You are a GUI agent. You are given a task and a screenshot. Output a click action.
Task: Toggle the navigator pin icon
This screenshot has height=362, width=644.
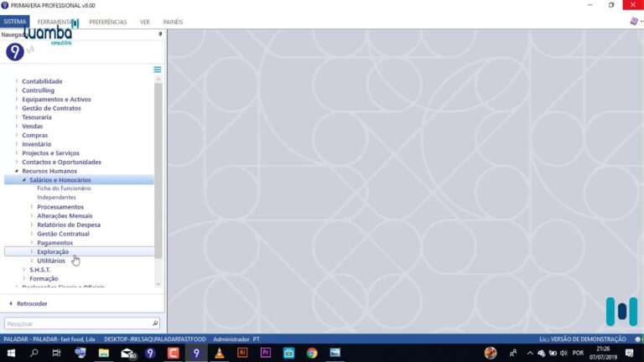tap(160, 34)
